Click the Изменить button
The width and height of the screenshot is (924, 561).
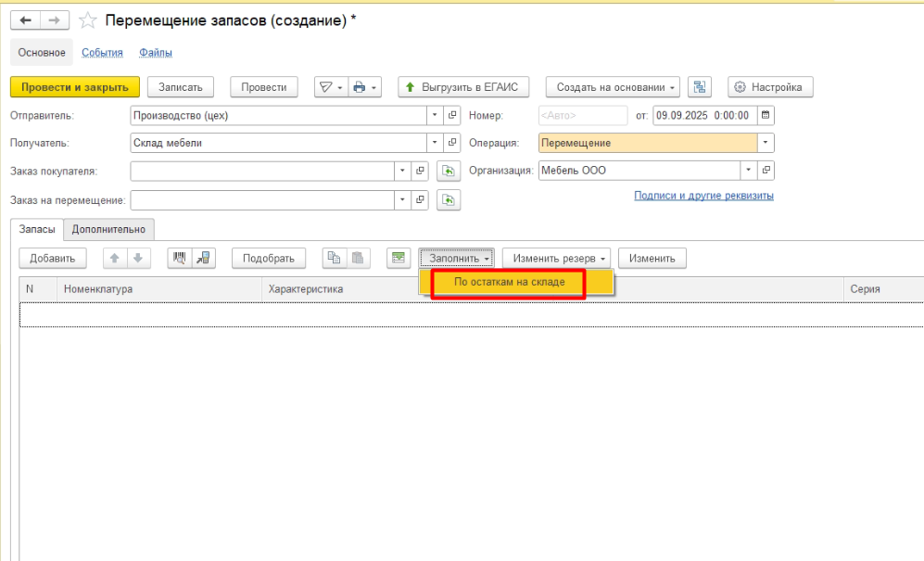652,259
